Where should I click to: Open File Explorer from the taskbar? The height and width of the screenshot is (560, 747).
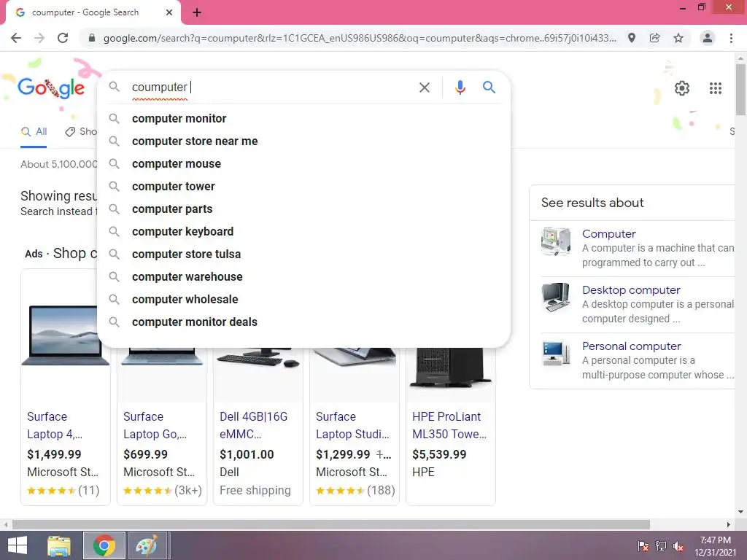click(59, 545)
